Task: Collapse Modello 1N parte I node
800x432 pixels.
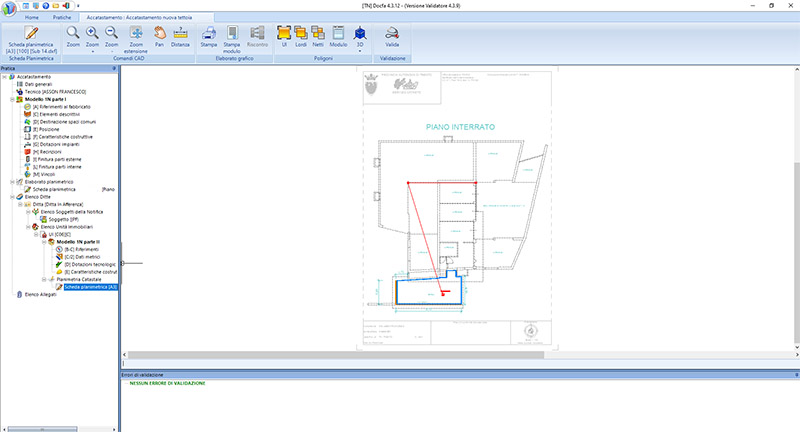Action: [13, 99]
